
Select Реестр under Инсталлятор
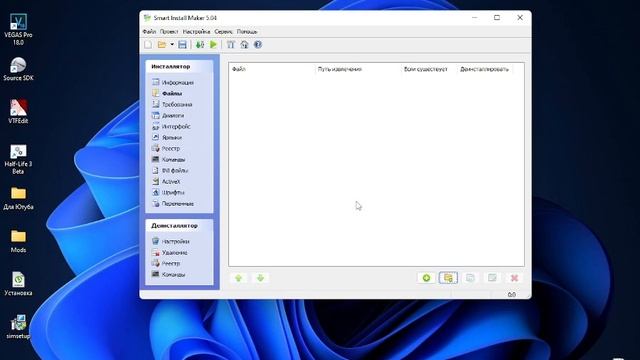[166, 149]
